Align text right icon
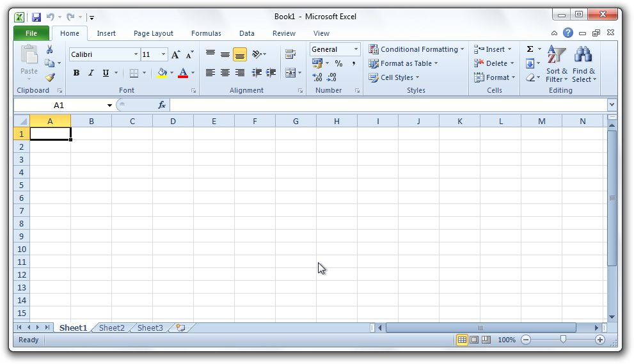 [240, 73]
